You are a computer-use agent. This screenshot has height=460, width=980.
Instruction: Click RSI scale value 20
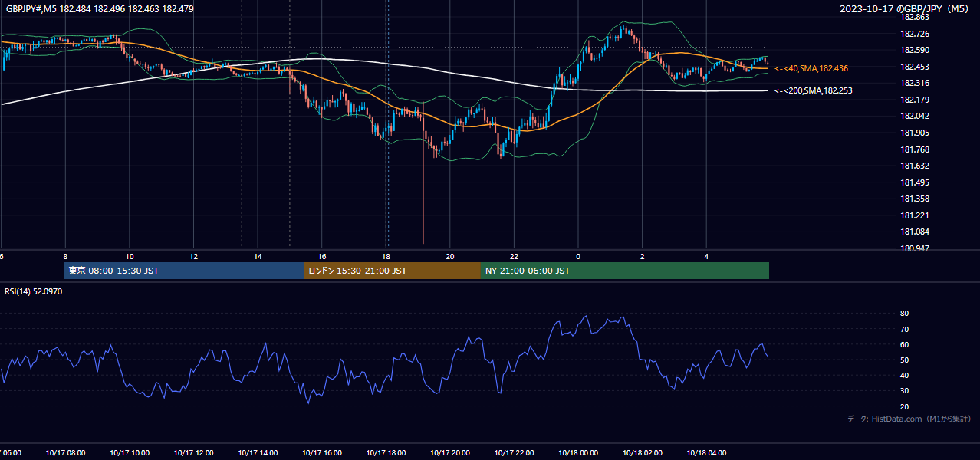click(904, 406)
